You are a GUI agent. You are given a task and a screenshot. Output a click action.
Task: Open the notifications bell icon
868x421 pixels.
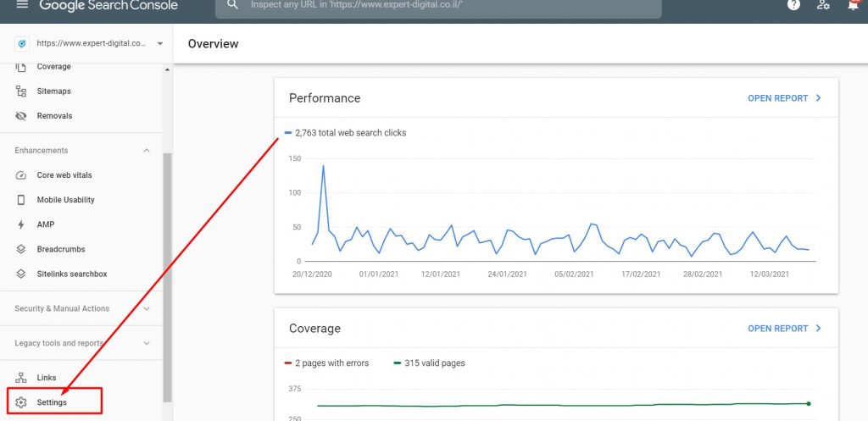coord(853,5)
